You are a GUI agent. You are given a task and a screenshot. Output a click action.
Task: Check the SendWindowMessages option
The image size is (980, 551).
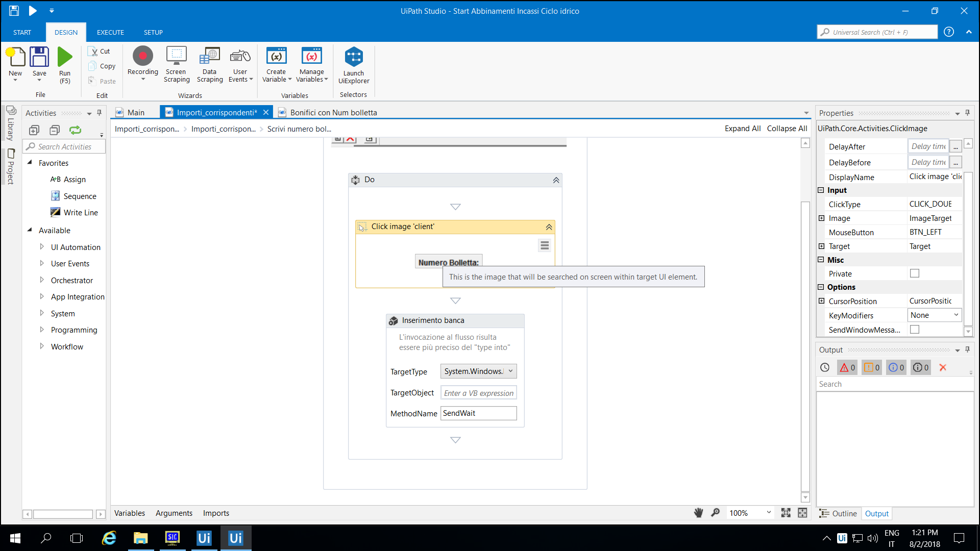(915, 329)
